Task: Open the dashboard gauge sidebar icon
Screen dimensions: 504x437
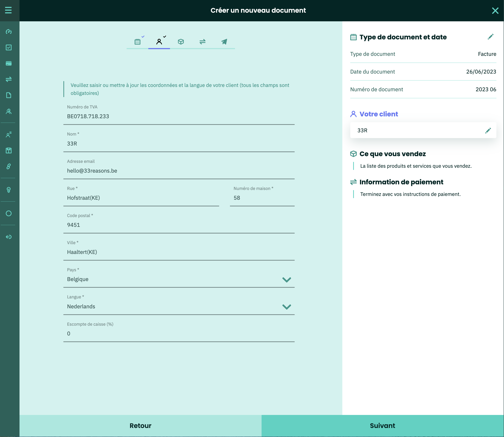Action: 9,32
